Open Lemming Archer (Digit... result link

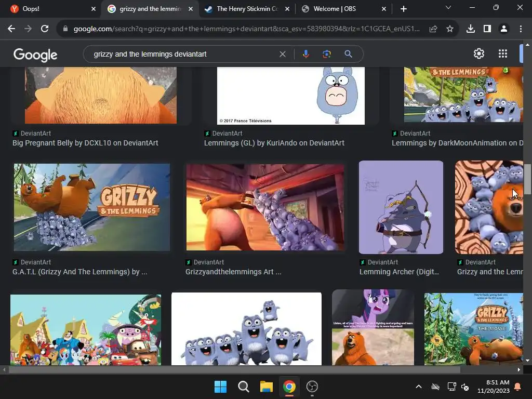pyautogui.click(x=400, y=272)
